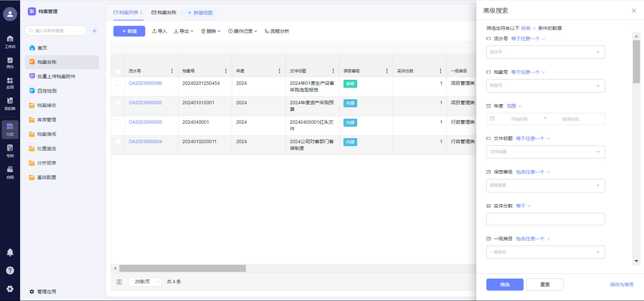The image size is (644, 301).
Task: Click the row height icon near pagination
Action: (x=119, y=282)
